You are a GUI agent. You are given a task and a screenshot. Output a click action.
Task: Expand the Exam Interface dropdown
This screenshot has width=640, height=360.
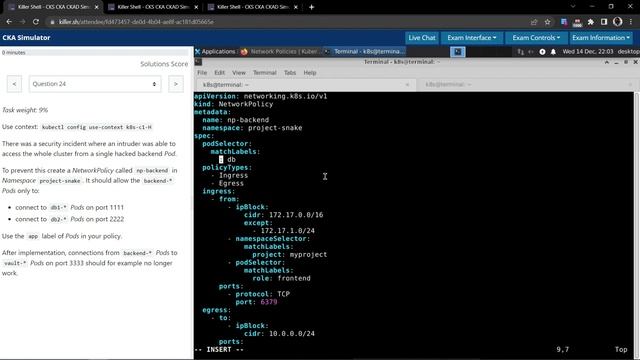pyautogui.click(x=471, y=38)
